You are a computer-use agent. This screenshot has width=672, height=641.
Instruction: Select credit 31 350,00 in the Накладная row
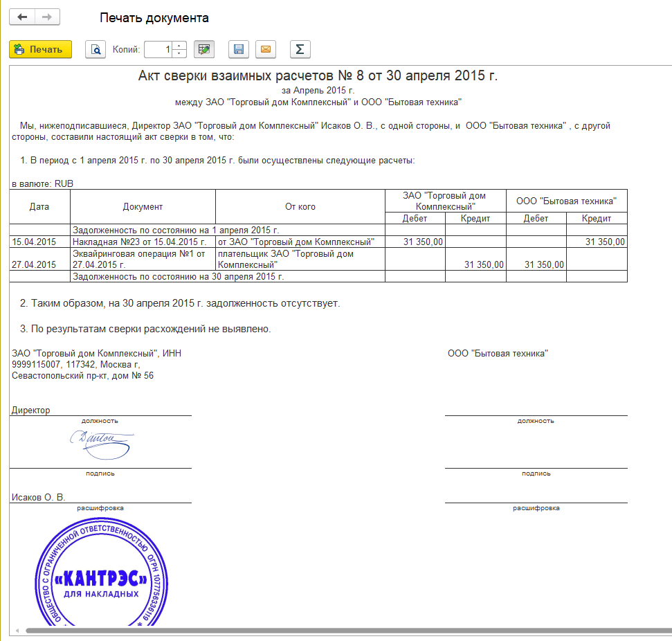click(597, 242)
